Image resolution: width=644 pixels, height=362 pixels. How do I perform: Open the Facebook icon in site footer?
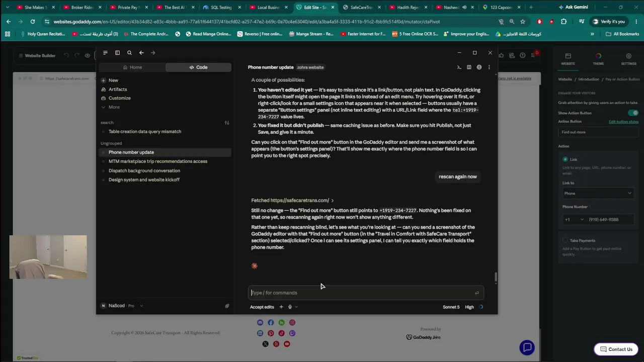[271, 323]
